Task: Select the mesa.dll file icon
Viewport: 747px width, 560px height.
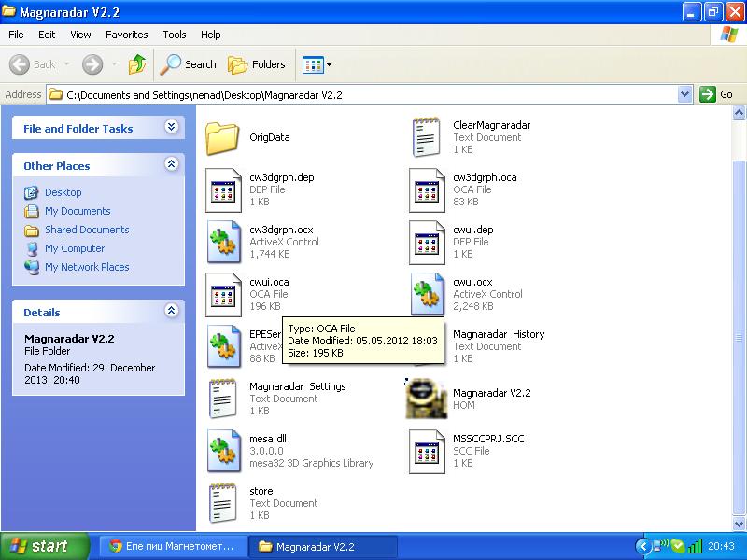Action: 223,452
